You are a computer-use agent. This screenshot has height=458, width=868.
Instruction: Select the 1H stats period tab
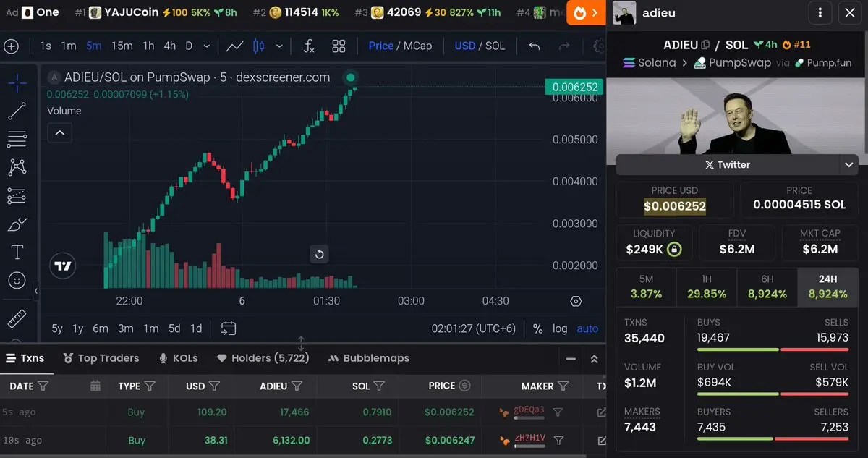point(706,287)
